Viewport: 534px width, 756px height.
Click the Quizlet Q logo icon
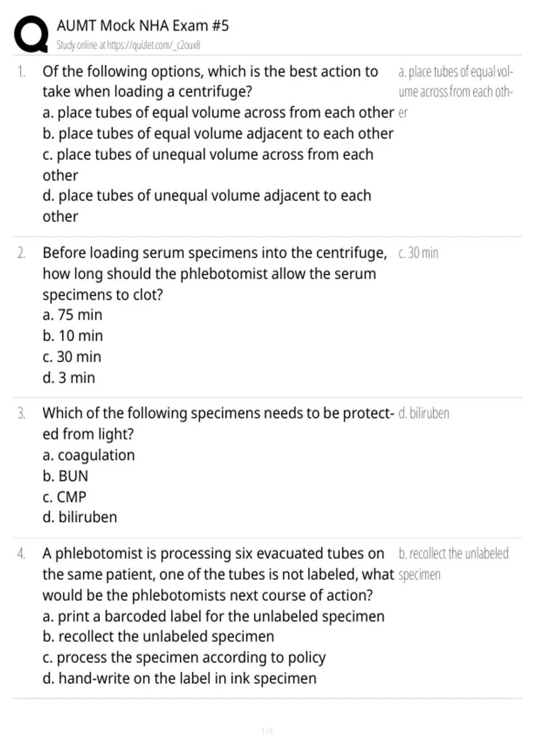pyautogui.click(x=31, y=34)
